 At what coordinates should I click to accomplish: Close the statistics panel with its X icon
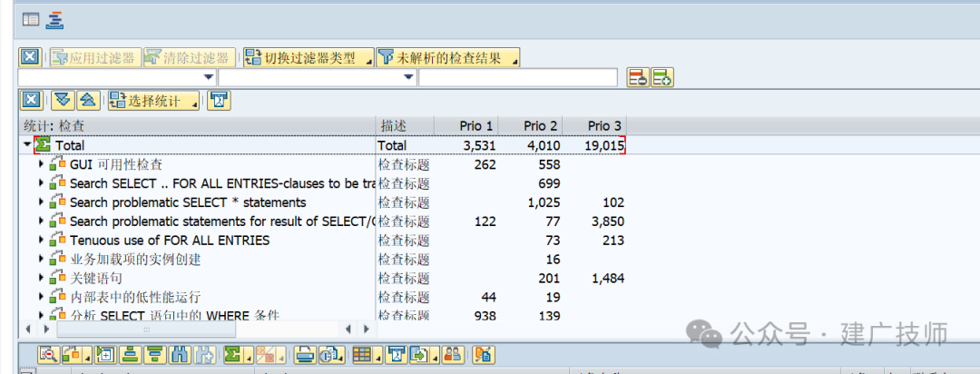32,100
